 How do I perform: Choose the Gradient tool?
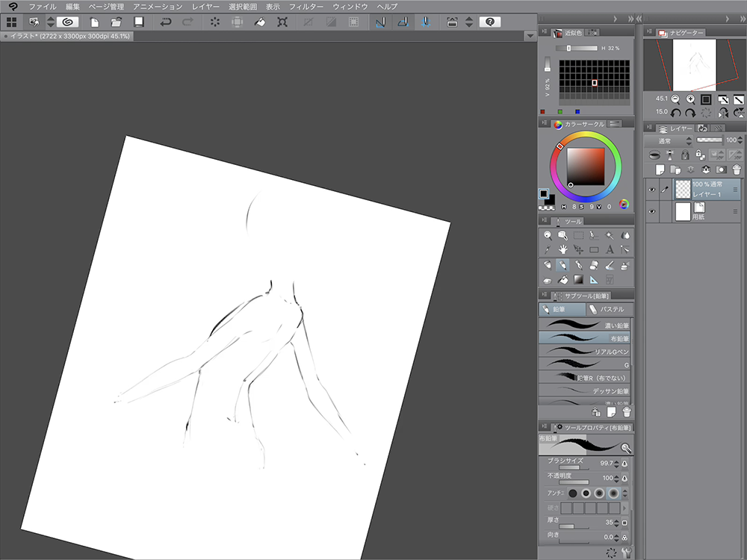(x=578, y=279)
